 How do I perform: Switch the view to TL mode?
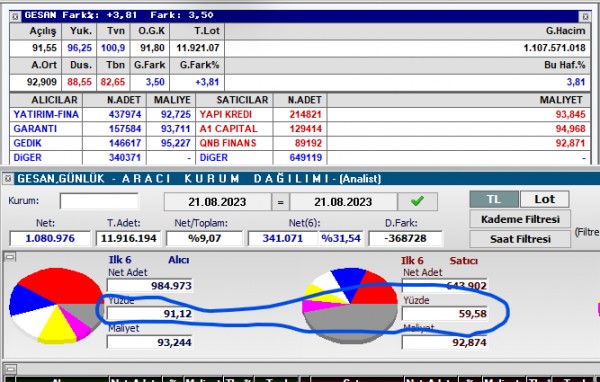click(494, 199)
